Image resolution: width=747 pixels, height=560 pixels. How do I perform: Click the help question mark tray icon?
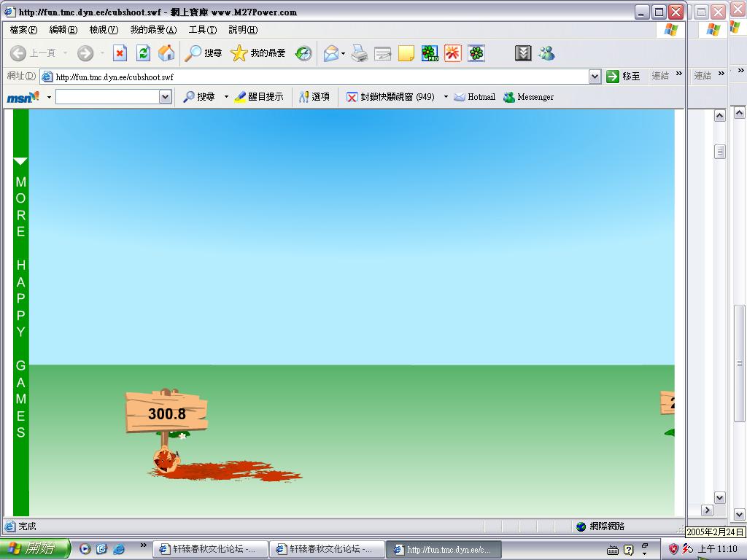(x=628, y=550)
